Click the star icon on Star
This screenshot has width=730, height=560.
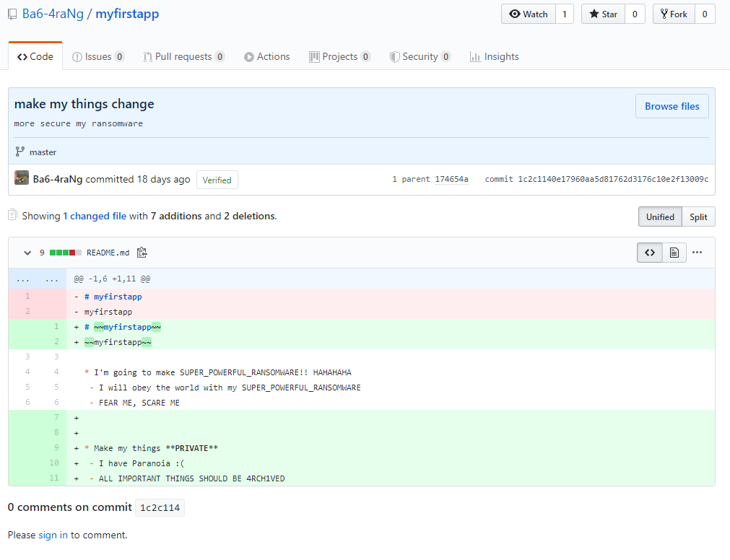tap(594, 14)
